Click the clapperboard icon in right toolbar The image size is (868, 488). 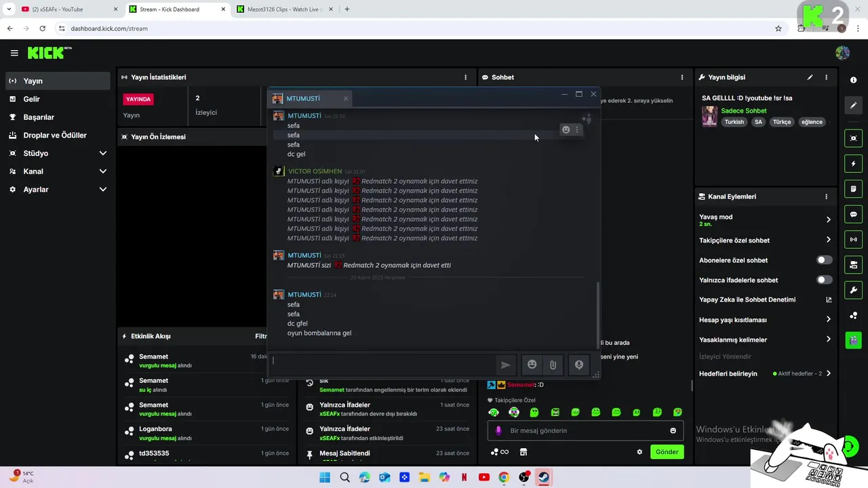[853, 340]
